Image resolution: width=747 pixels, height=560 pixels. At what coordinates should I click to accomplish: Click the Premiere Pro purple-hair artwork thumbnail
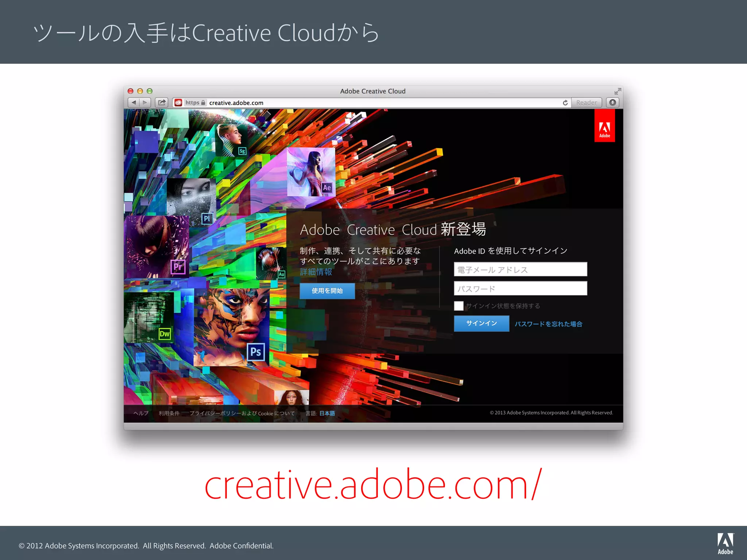pos(156,247)
